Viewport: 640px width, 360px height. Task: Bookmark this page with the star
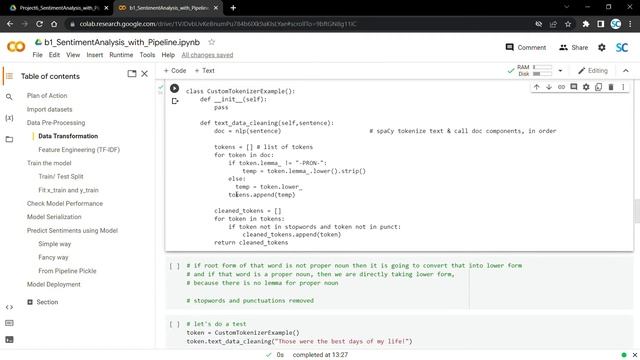pyautogui.click(x=568, y=24)
